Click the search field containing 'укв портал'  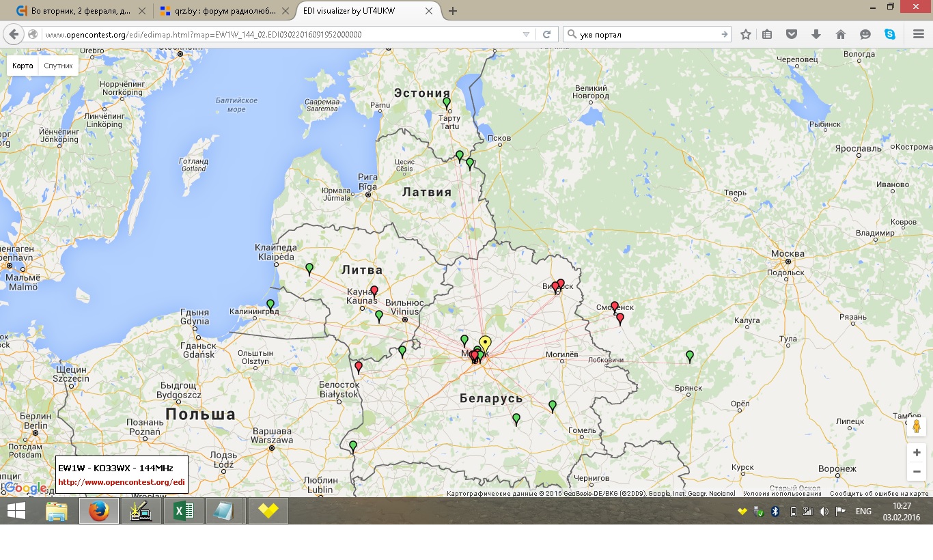point(642,34)
